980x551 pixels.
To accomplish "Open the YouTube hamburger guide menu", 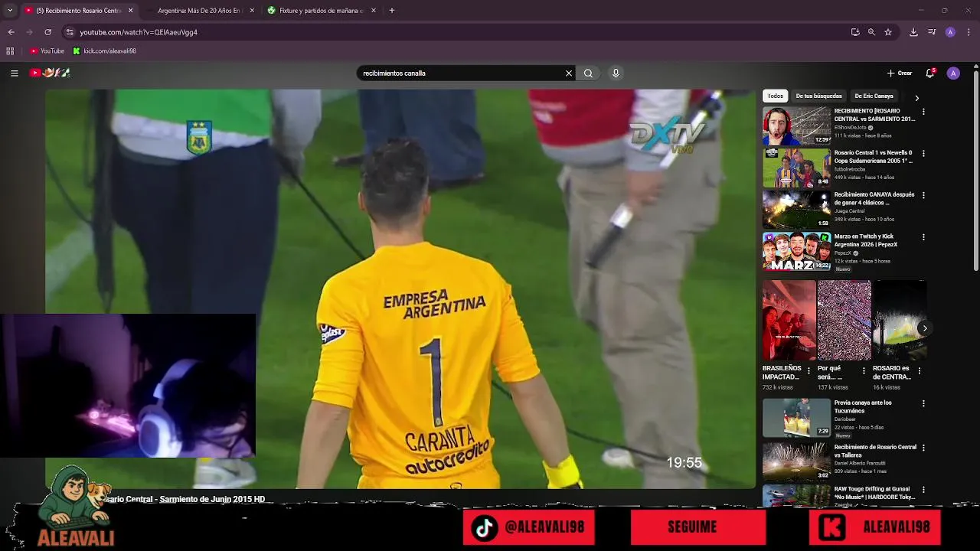I will [15, 73].
